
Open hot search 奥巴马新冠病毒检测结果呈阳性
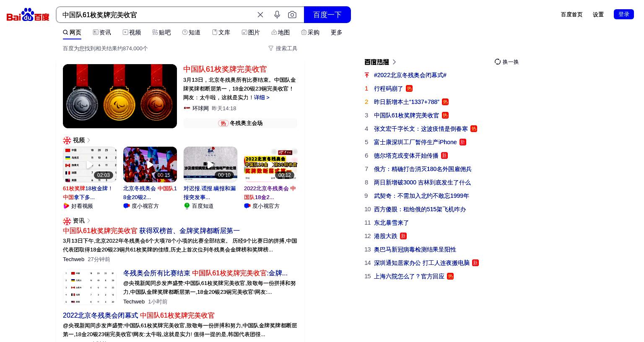click(415, 249)
